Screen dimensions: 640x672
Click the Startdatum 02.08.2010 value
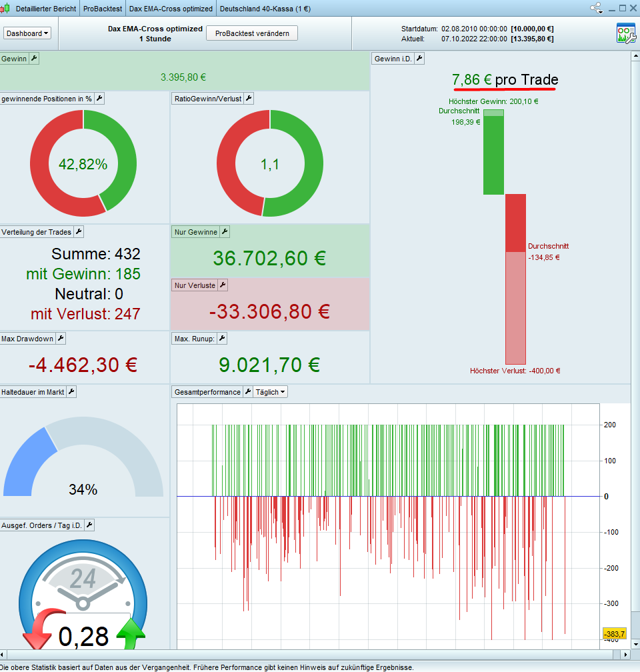click(474, 29)
